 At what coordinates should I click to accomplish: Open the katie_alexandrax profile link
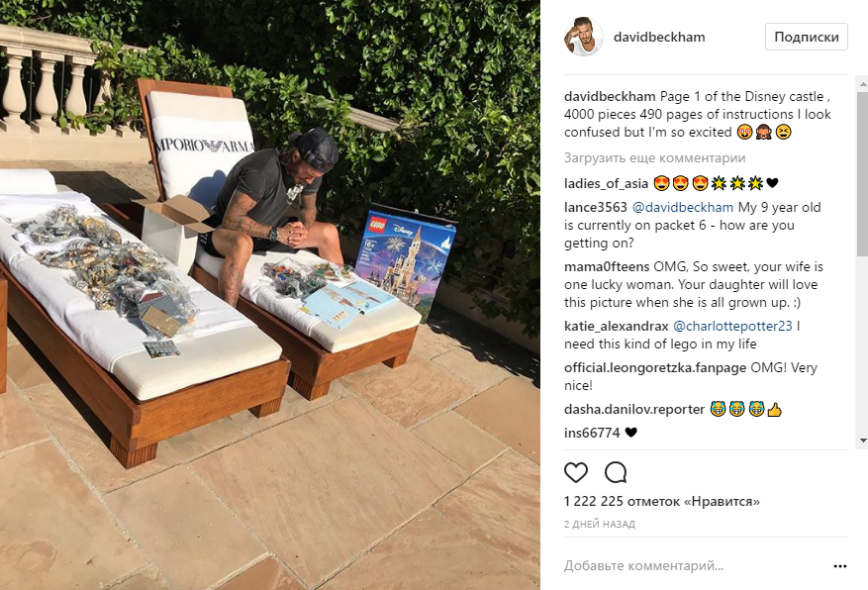click(x=617, y=326)
